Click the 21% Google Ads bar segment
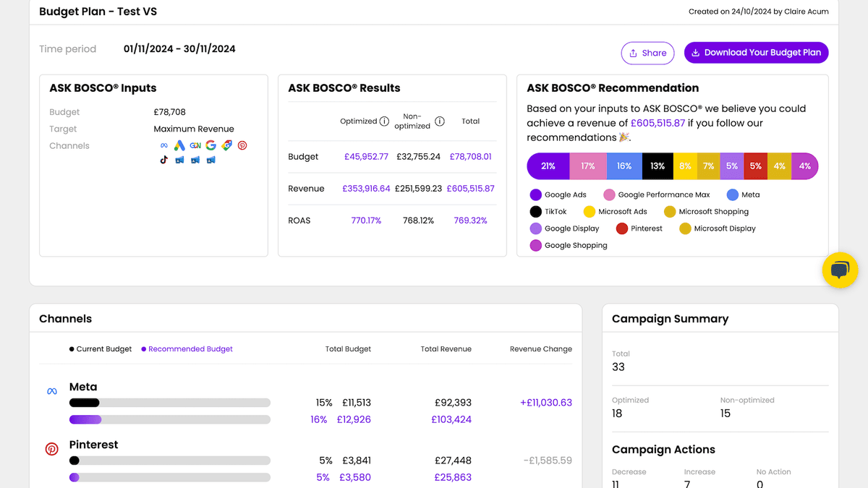The image size is (868, 488). [548, 166]
